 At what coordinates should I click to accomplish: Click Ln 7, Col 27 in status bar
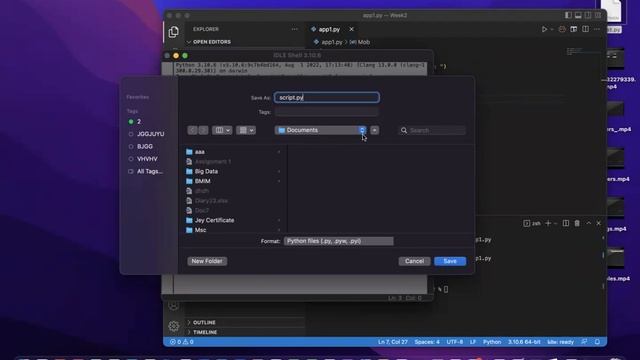click(393, 342)
